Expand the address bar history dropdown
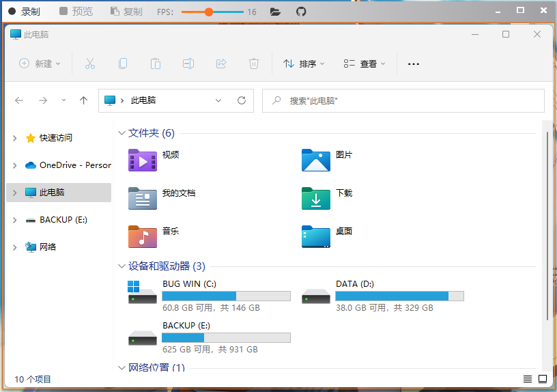 (x=218, y=100)
